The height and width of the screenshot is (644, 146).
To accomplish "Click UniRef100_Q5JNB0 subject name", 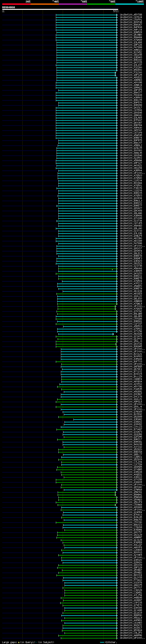I will (131, 35).
